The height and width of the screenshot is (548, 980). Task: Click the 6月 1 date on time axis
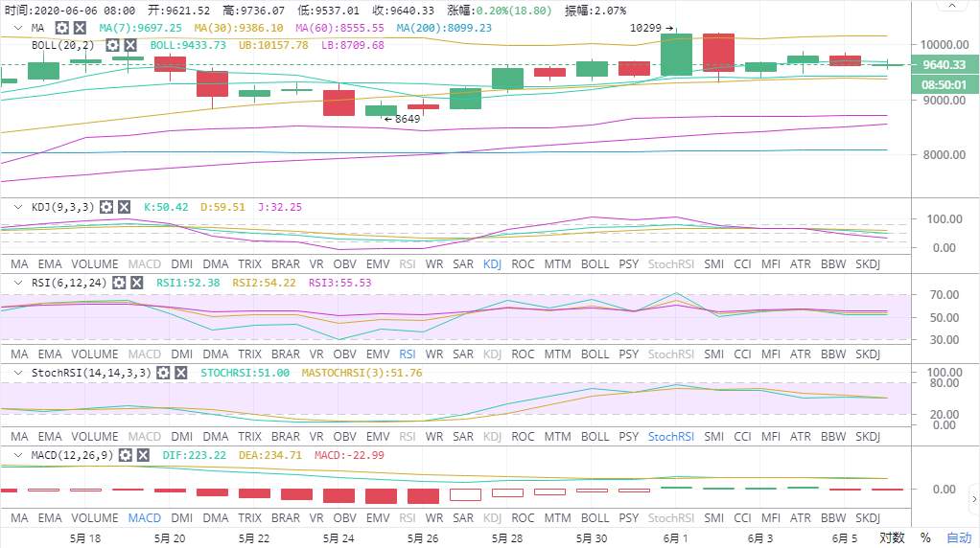coord(675,538)
